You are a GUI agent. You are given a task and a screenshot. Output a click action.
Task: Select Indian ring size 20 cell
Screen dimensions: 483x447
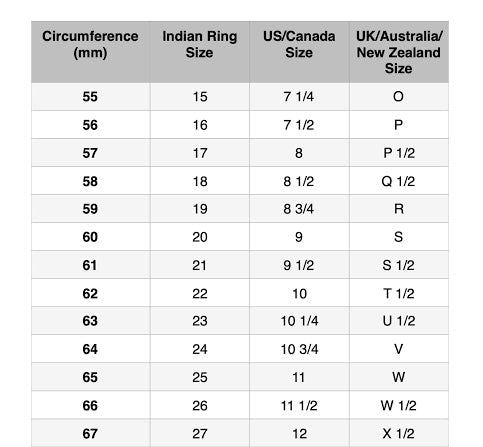[200, 237]
